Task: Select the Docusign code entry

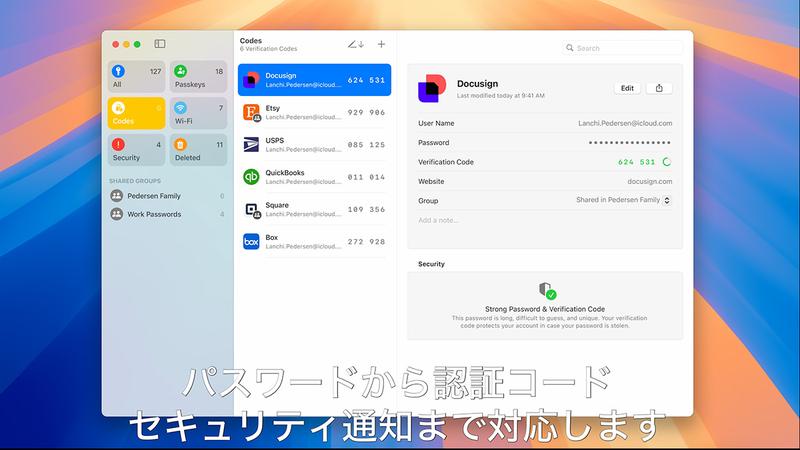Action: pos(314,80)
